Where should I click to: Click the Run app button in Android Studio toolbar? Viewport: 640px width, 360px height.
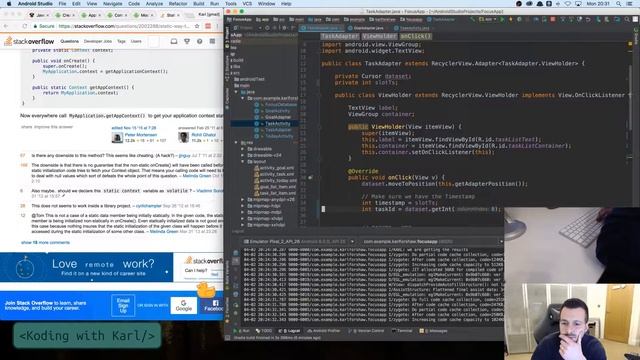tap(502, 19)
